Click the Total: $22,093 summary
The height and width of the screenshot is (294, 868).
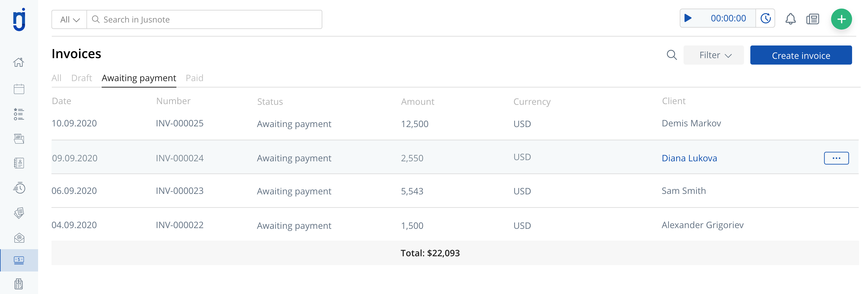click(430, 253)
